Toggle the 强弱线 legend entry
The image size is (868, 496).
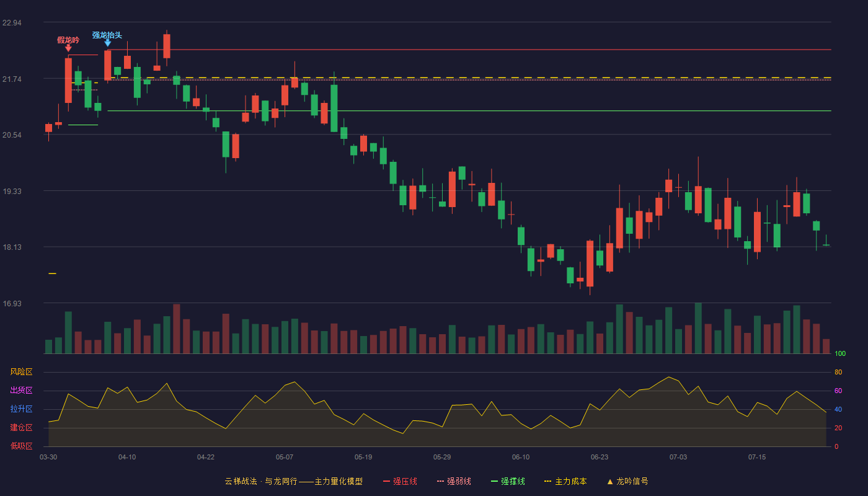(x=454, y=481)
